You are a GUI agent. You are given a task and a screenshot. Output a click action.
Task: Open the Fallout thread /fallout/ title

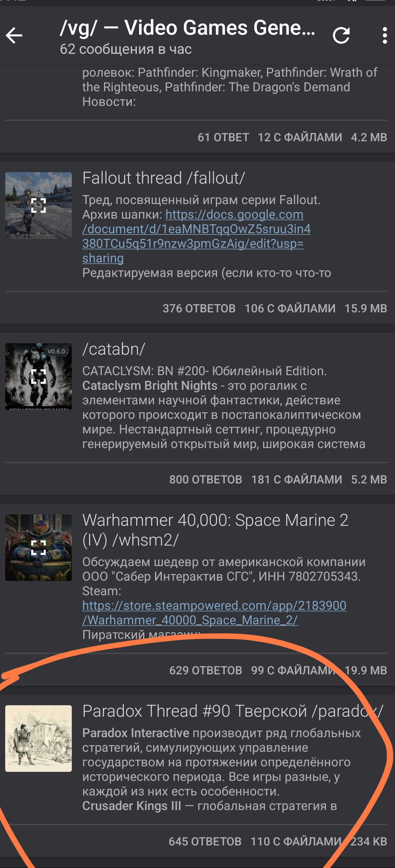click(164, 178)
